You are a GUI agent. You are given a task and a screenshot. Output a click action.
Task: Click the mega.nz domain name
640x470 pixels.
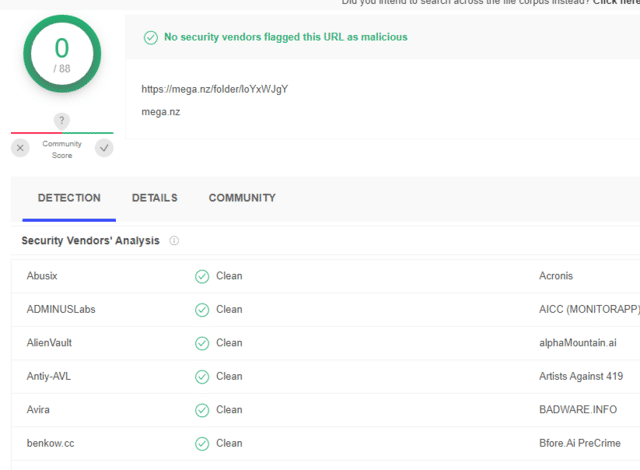click(x=161, y=111)
